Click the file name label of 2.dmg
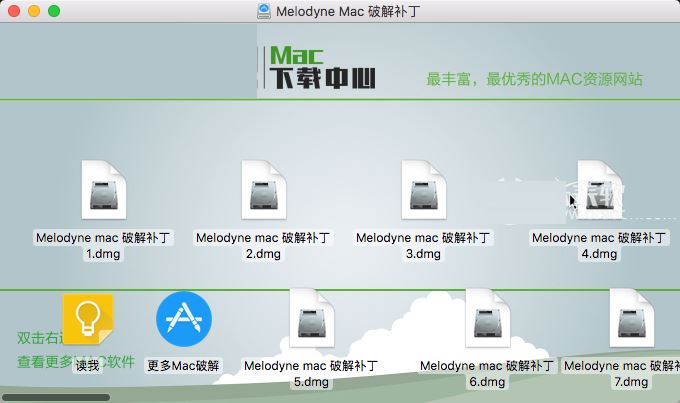Image resolution: width=680 pixels, height=403 pixels. [263, 246]
